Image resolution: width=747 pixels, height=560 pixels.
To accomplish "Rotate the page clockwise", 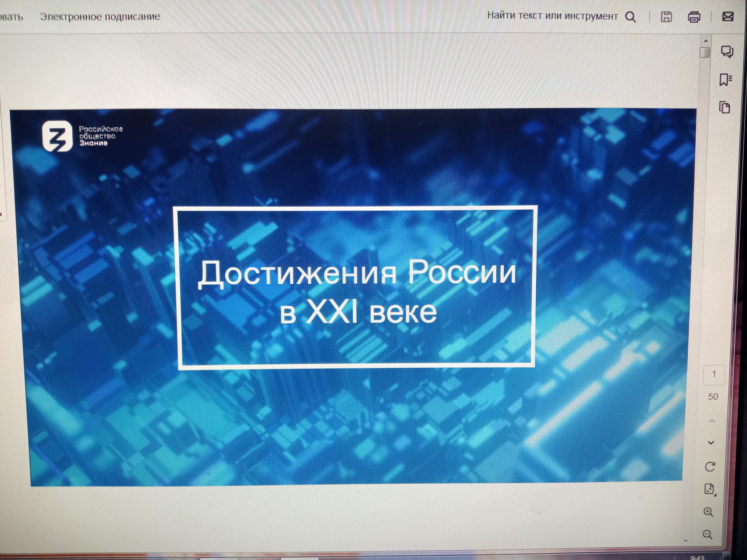I will [710, 467].
